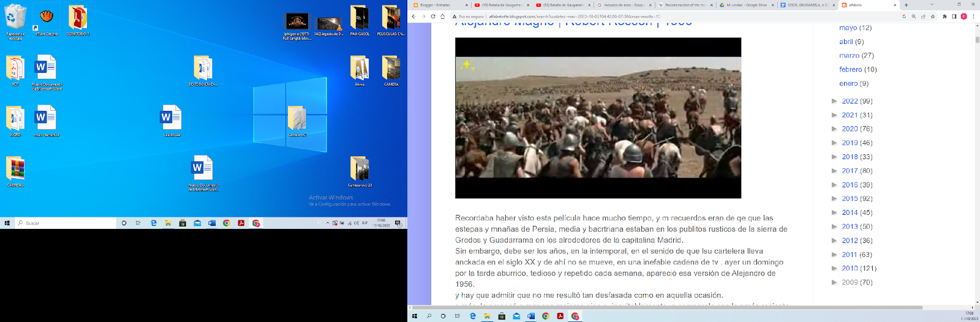
Task: Open the 2010 archive year link
Action: (850, 268)
